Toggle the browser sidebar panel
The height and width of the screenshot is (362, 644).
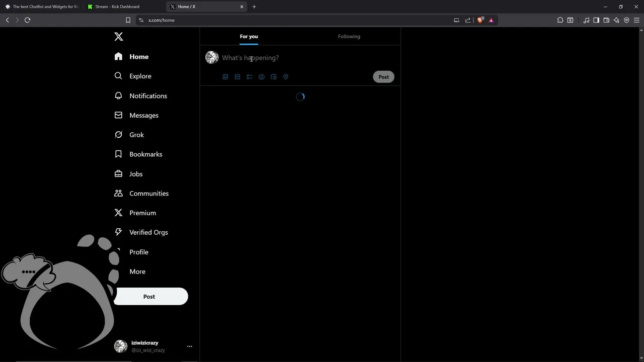click(596, 20)
